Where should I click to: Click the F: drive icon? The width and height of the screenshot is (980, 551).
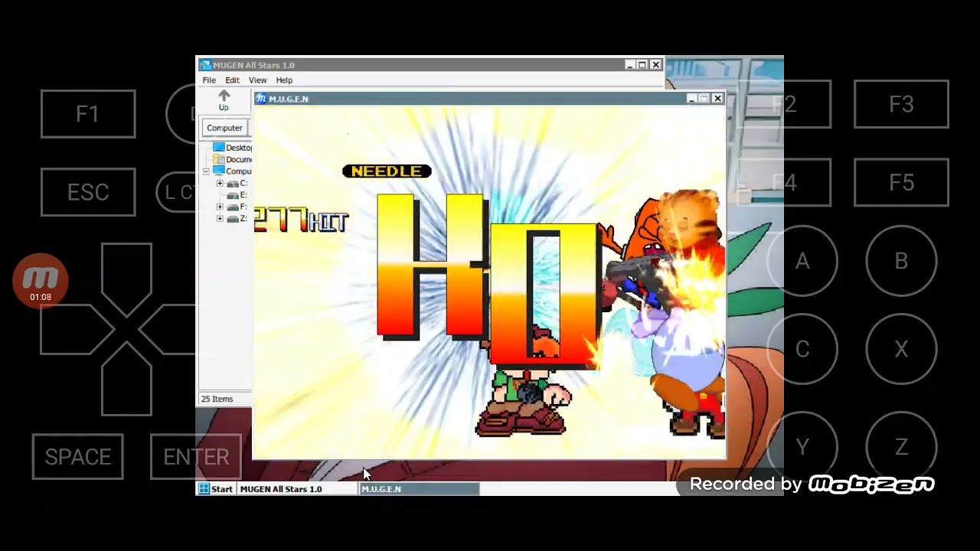pos(233,207)
